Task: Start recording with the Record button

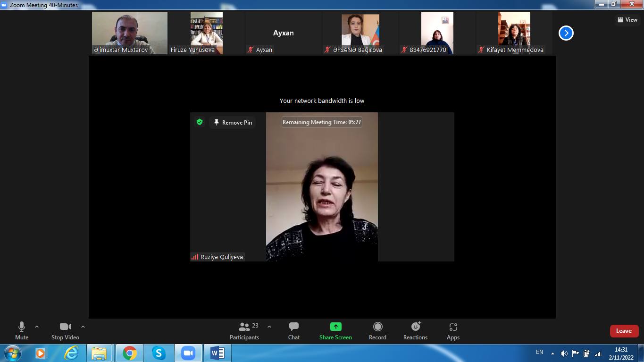Action: 377,330
